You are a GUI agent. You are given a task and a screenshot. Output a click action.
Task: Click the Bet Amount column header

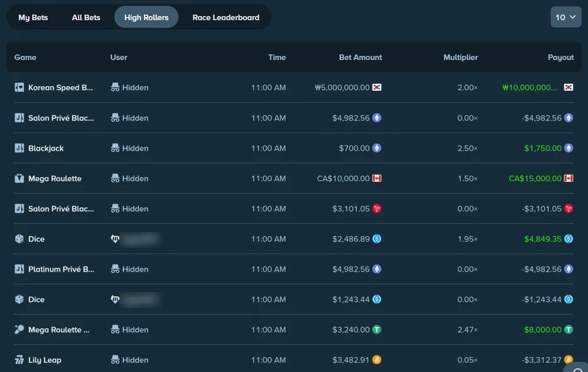(x=360, y=58)
